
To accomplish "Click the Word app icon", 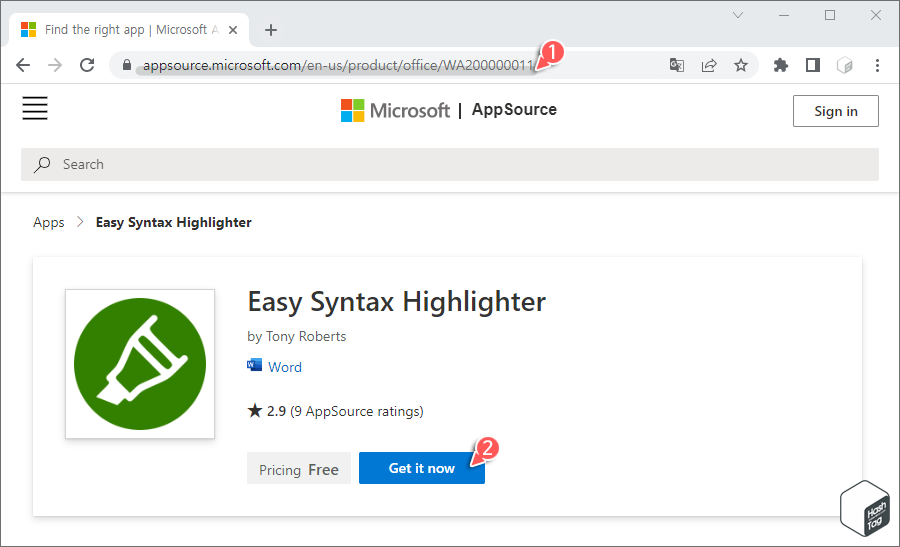I will click(254, 365).
